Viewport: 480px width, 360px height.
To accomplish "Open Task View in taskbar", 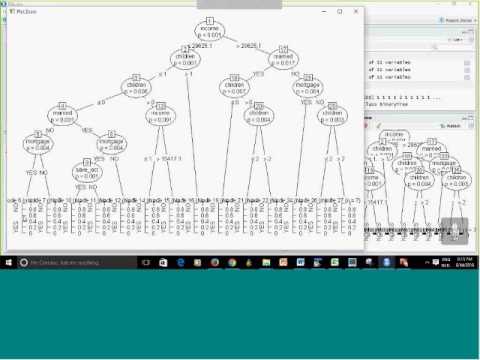I will click(x=146, y=263).
